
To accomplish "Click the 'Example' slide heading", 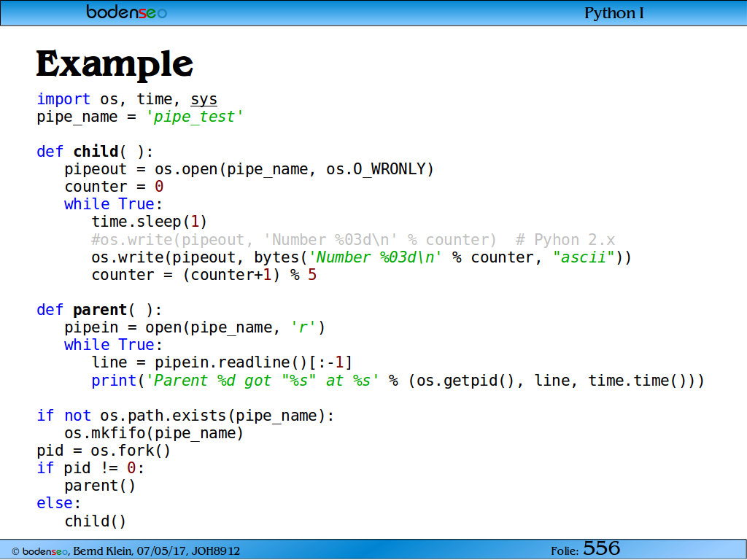I will click(x=115, y=64).
